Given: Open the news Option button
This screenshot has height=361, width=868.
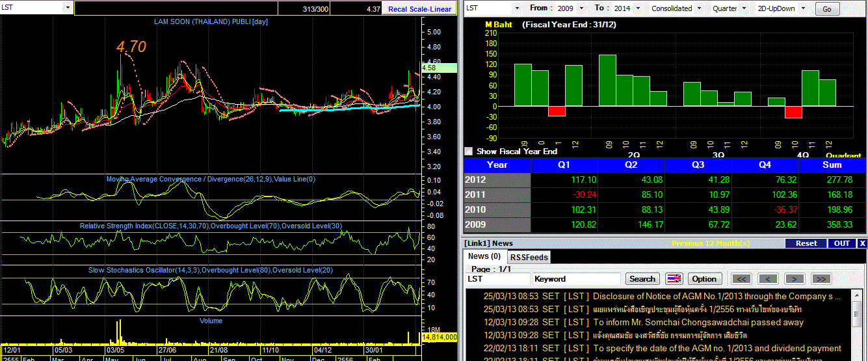Looking at the screenshot, I should click(704, 278).
